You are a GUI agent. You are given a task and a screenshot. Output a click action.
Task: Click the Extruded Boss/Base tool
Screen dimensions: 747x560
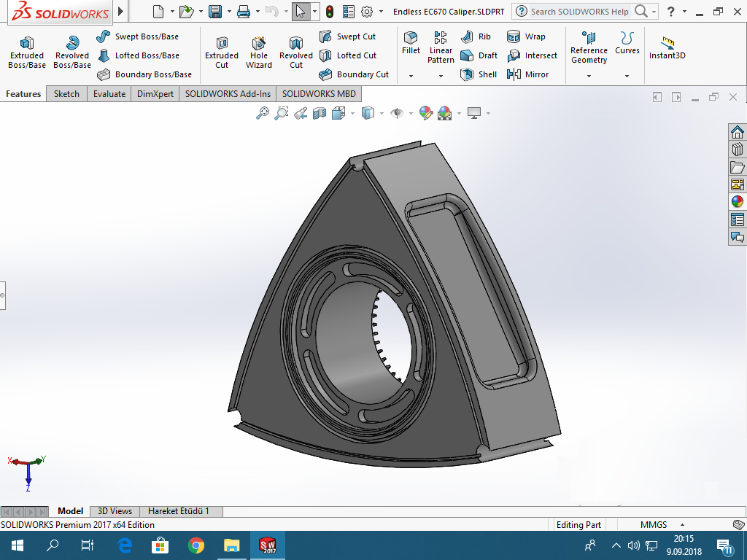pos(27,52)
